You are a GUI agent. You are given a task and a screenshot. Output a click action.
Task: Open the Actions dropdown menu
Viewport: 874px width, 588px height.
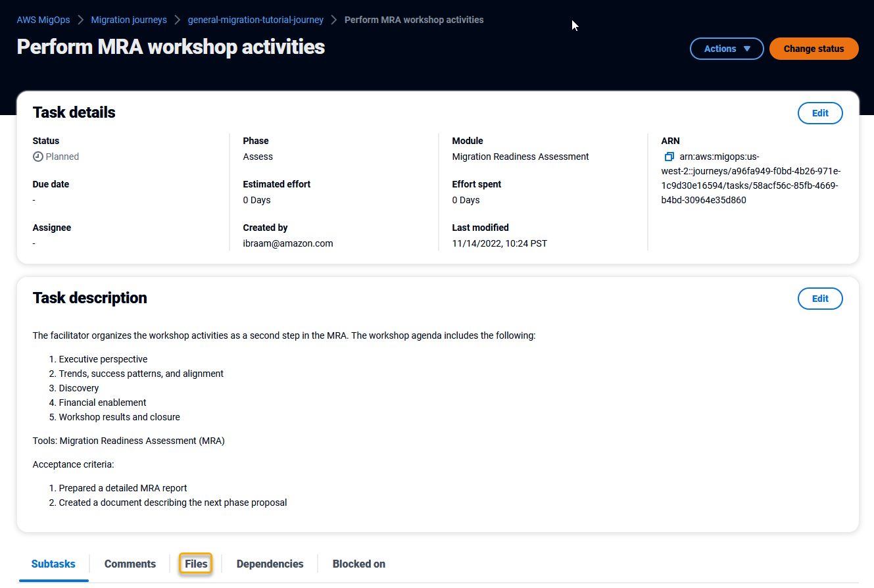click(x=727, y=49)
